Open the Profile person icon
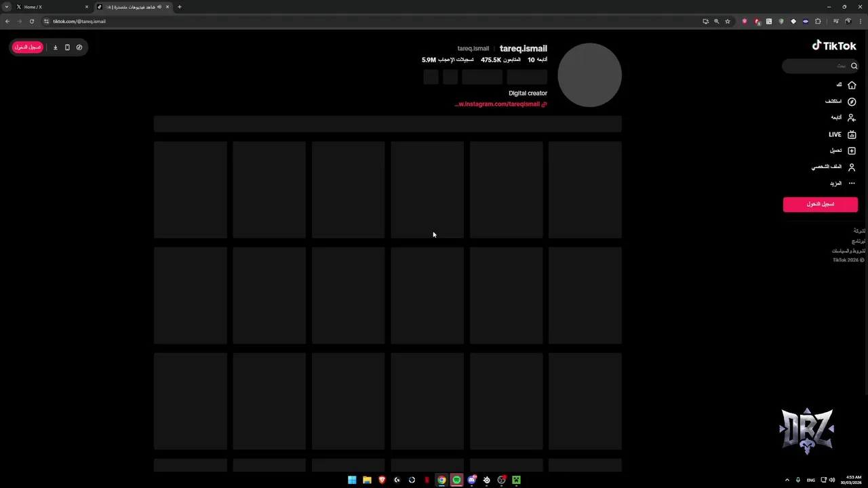Screen dimensions: 868x488 [x=852, y=167]
